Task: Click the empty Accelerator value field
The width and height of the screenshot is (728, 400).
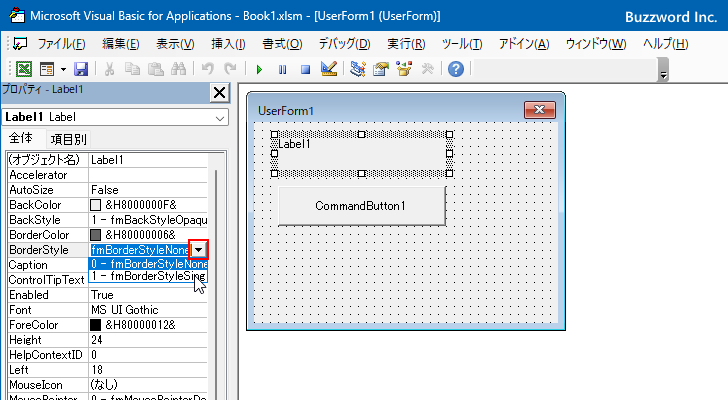Action: 148,175
